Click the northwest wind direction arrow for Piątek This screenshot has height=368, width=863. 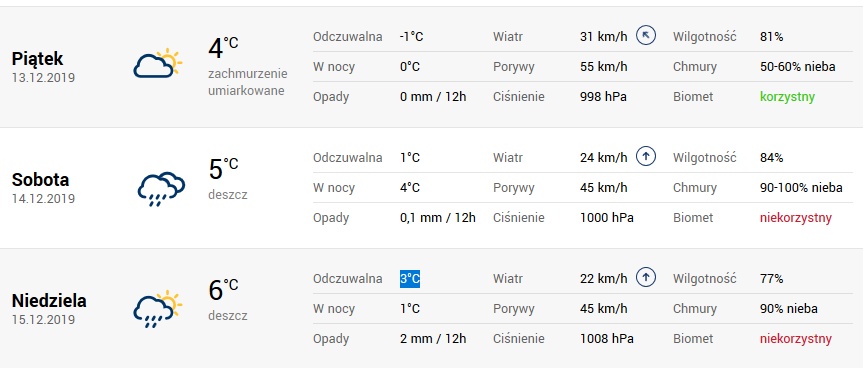coord(646,36)
